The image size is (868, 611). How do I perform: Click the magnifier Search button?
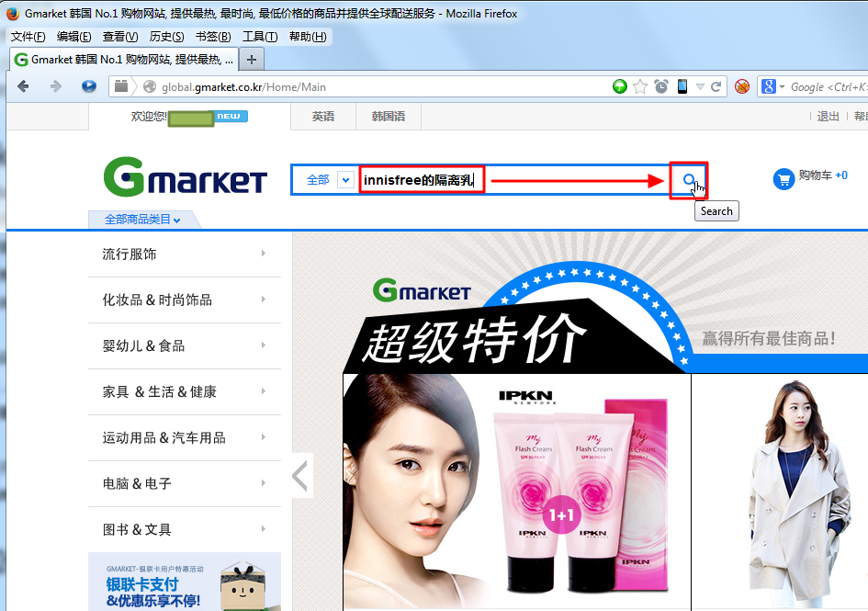(689, 180)
